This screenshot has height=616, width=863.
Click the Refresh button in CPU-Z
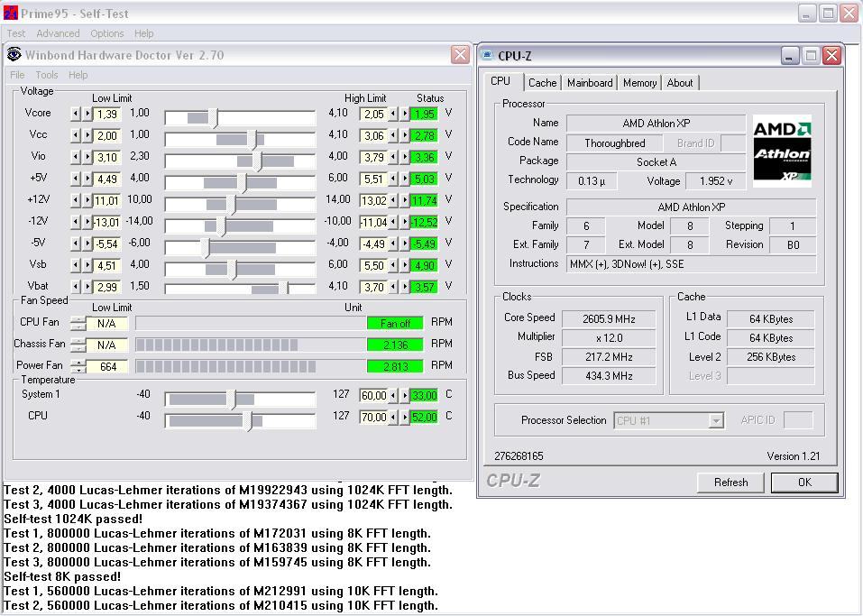(730, 483)
